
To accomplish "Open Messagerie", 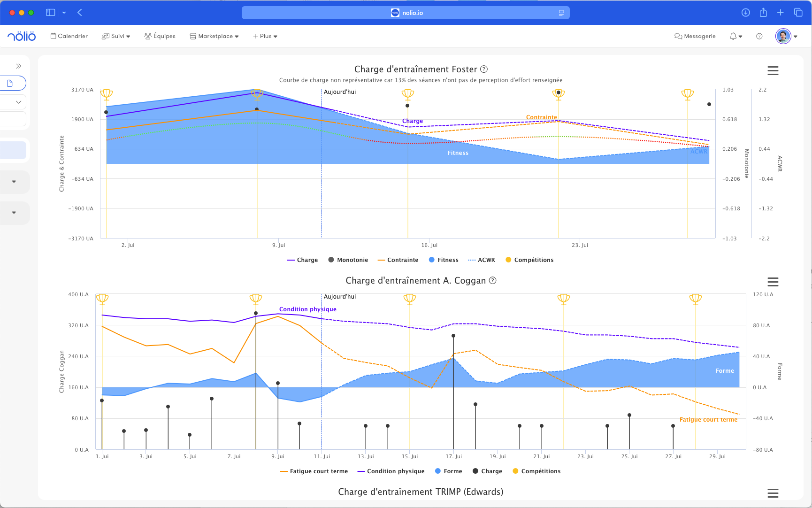I will point(695,36).
